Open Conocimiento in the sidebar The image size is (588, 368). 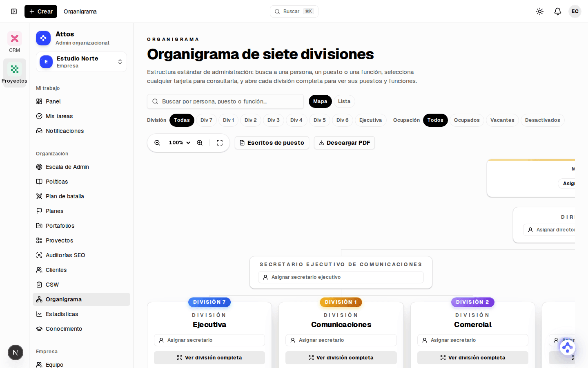point(81,329)
